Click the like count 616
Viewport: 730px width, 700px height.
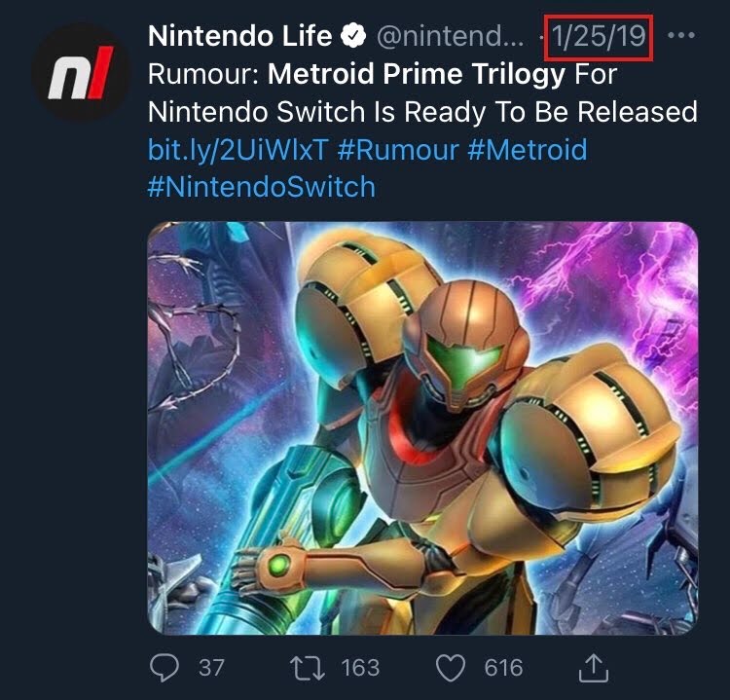[x=503, y=667]
